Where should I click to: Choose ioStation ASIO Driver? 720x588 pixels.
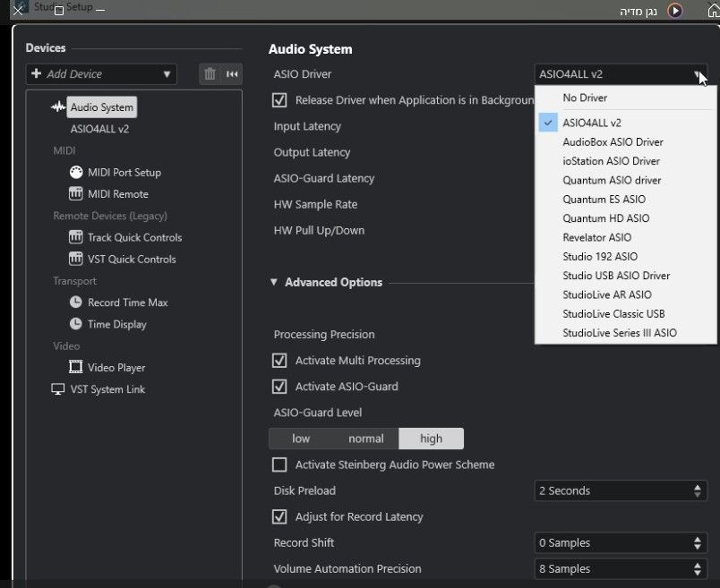[x=626, y=161]
